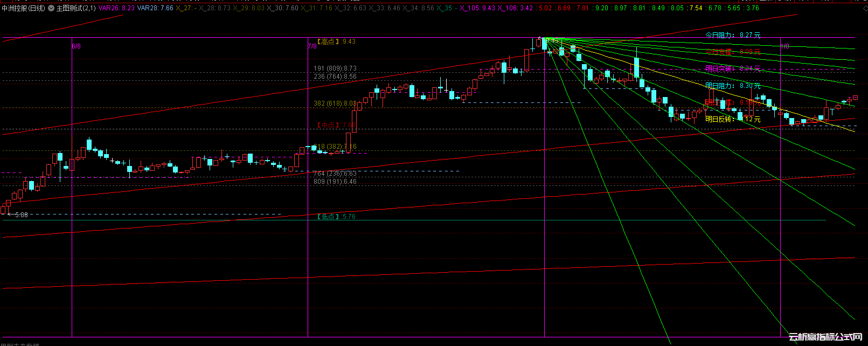Click the 明日阻力: 8.30元 label
Screen dimensions: 868x346
(x=733, y=86)
